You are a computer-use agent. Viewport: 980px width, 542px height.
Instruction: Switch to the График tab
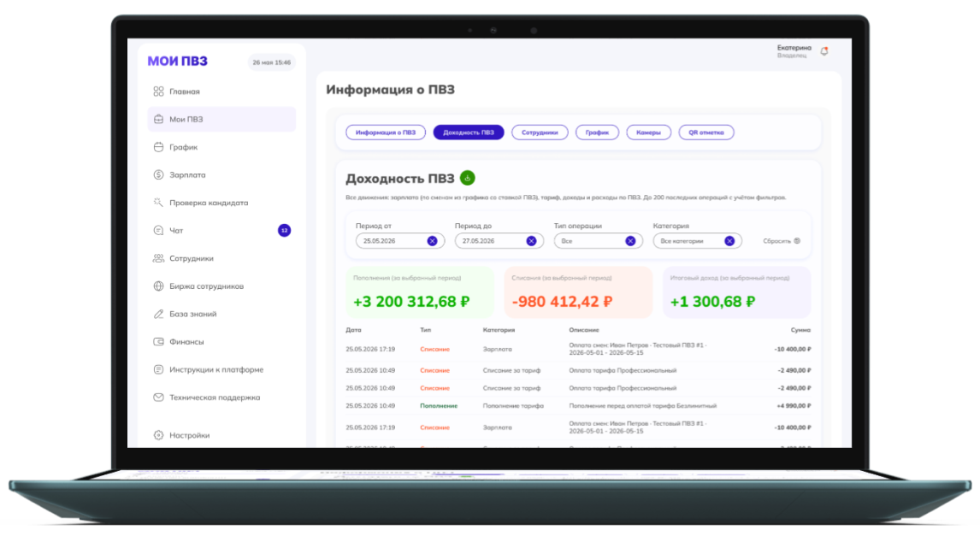598,133
